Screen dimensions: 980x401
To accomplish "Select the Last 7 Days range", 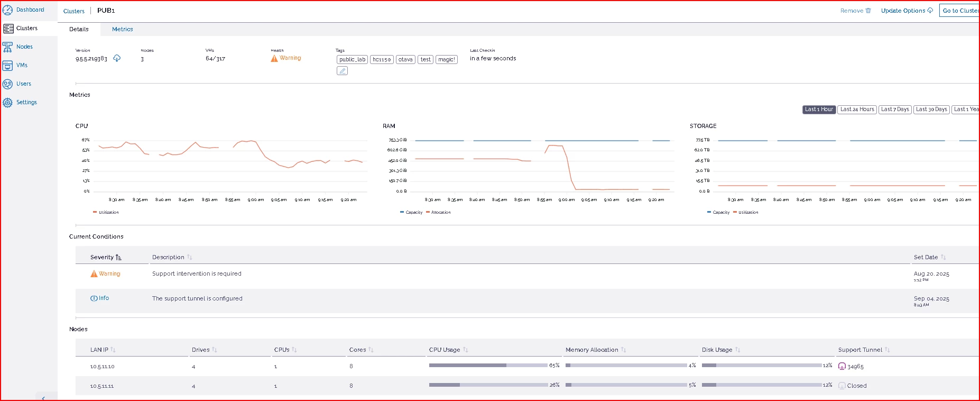I will click(x=895, y=110).
